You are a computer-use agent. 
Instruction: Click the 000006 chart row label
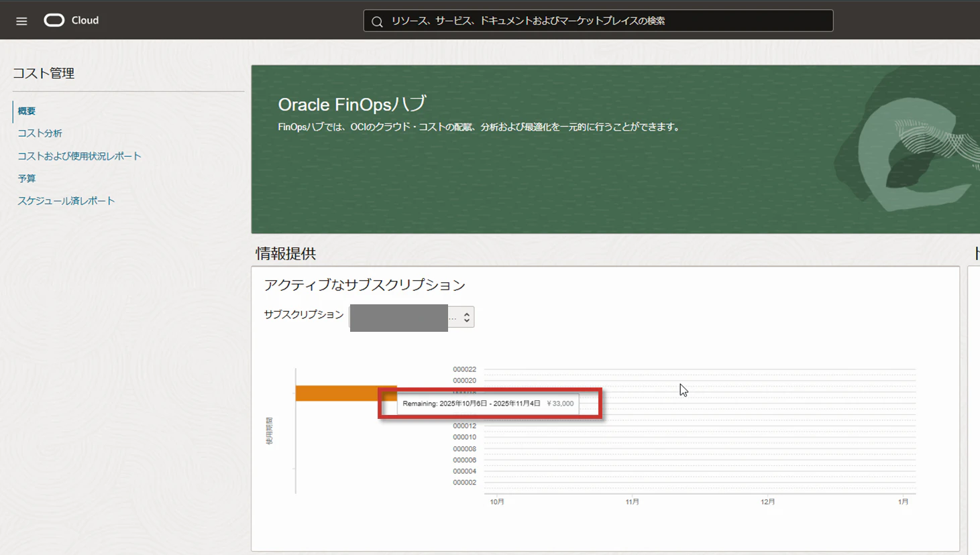[464, 460]
